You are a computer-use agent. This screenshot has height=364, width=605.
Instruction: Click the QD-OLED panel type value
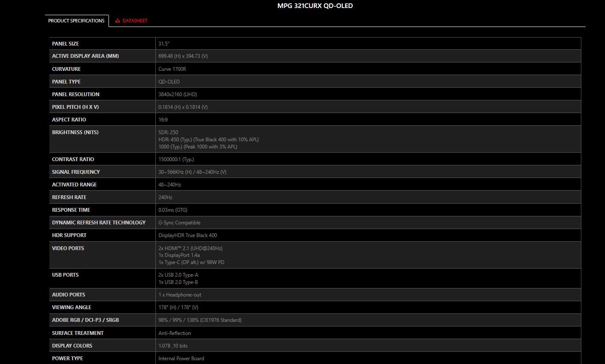tap(169, 82)
